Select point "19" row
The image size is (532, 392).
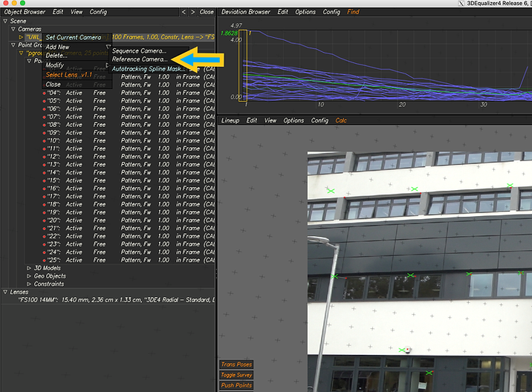[129, 212]
